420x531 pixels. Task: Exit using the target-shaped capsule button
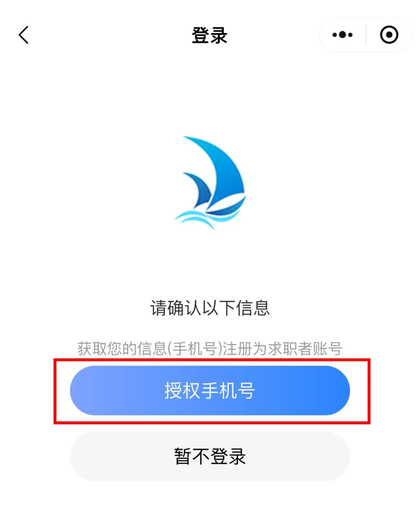(x=389, y=35)
